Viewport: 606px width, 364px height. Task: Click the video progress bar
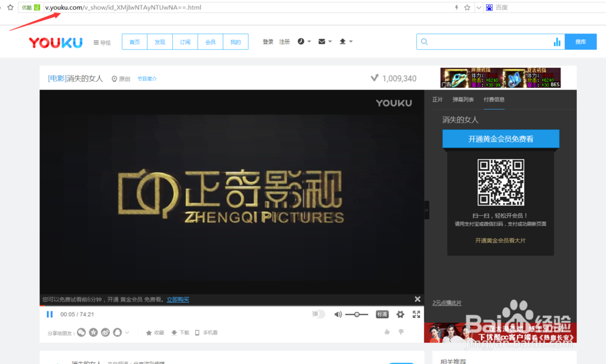pos(232,306)
